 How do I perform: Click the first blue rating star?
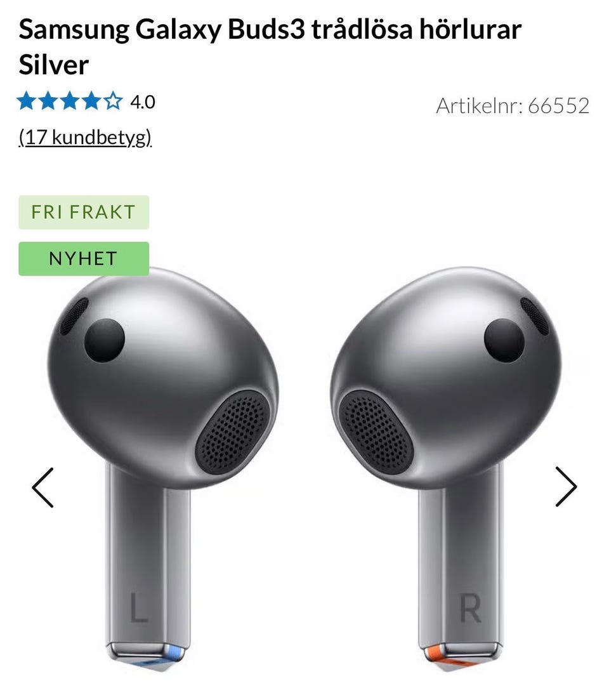[x=26, y=102]
